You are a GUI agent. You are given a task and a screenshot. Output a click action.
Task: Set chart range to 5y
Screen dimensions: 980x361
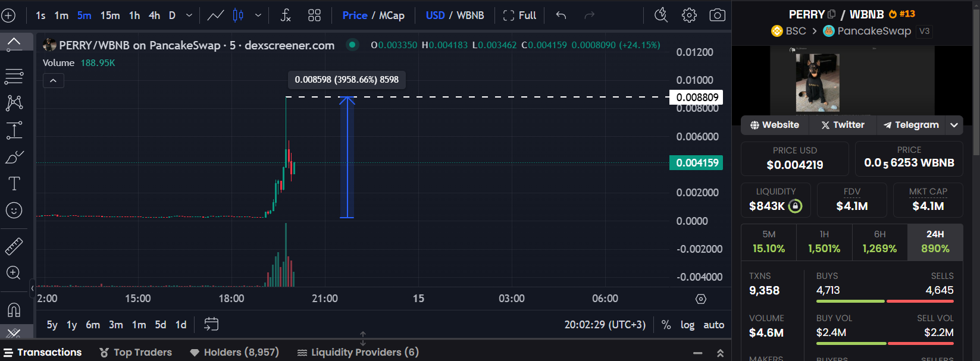click(x=52, y=325)
